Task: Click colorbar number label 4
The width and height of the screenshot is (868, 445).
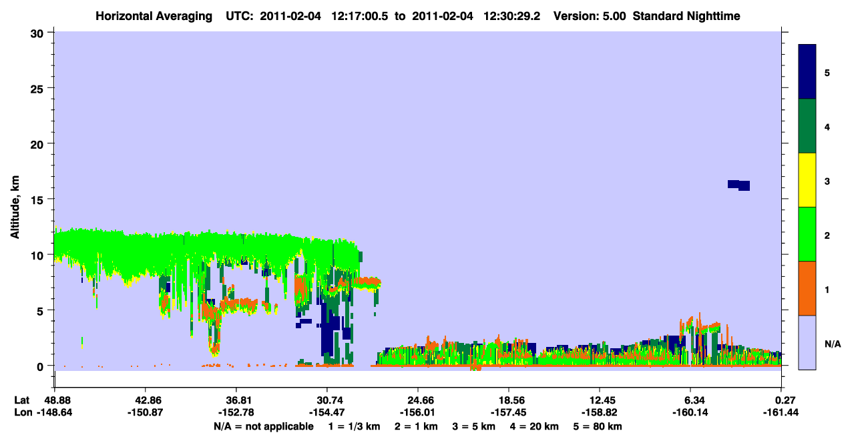Action: pyautogui.click(x=827, y=127)
